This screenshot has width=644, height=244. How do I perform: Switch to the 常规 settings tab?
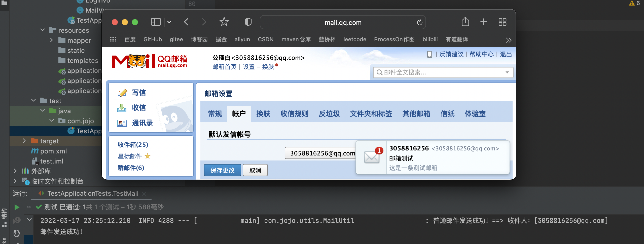[215, 114]
